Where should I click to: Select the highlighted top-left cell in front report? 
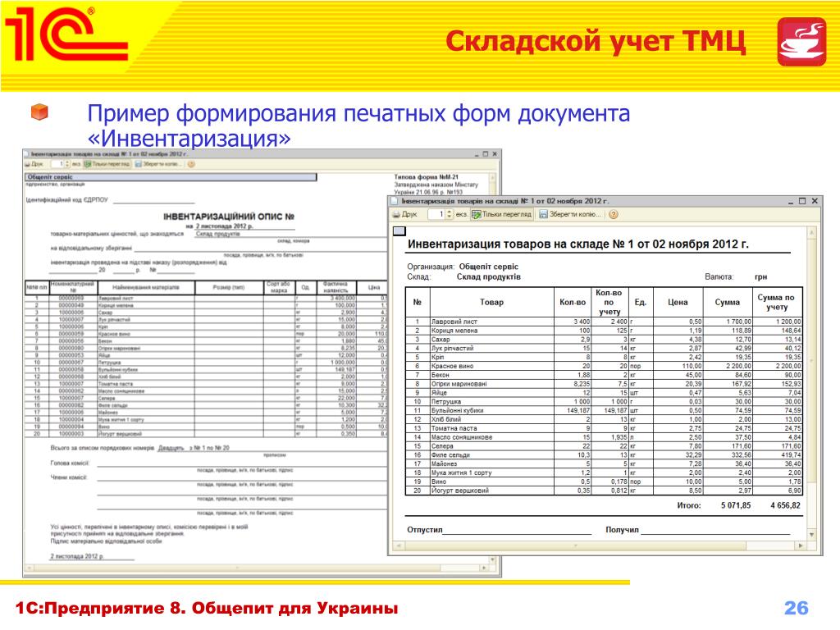399,231
